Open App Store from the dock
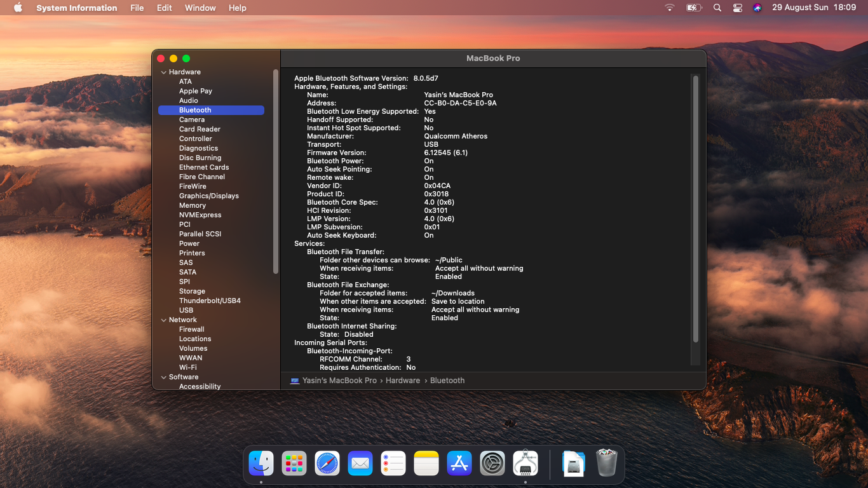Screen dimensions: 868x488 (459, 464)
